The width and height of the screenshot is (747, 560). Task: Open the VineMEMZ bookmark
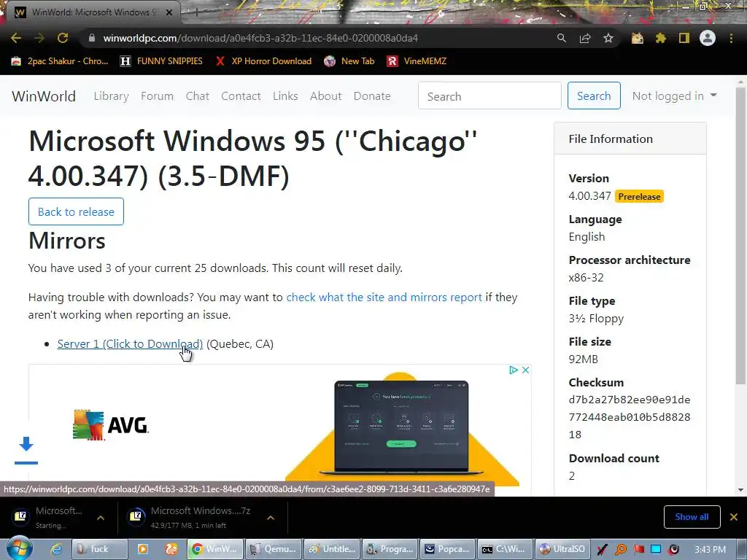coord(417,61)
